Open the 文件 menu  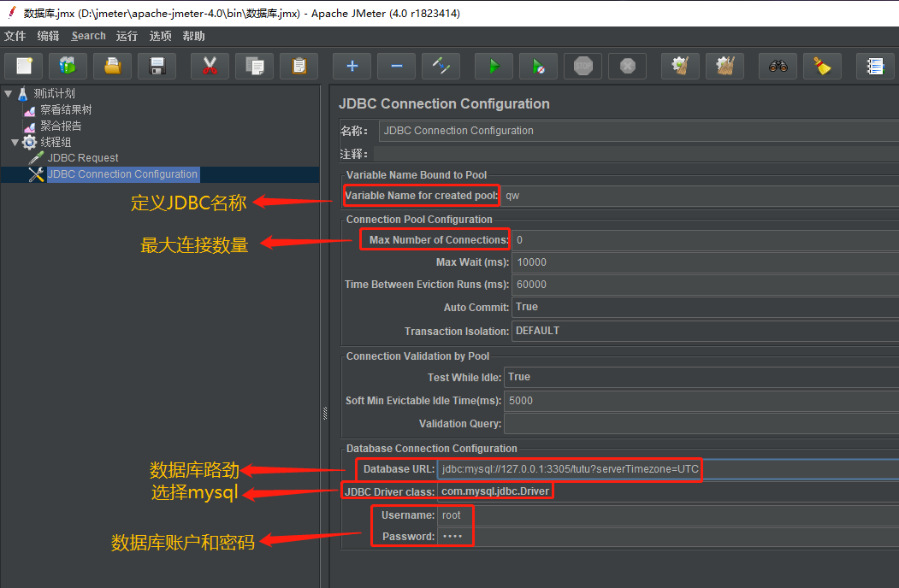pyautogui.click(x=15, y=36)
